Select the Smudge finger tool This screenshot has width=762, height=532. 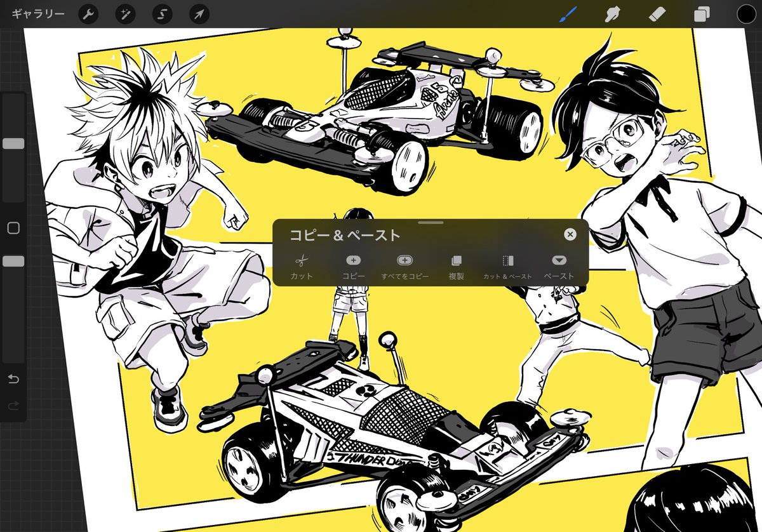click(612, 13)
